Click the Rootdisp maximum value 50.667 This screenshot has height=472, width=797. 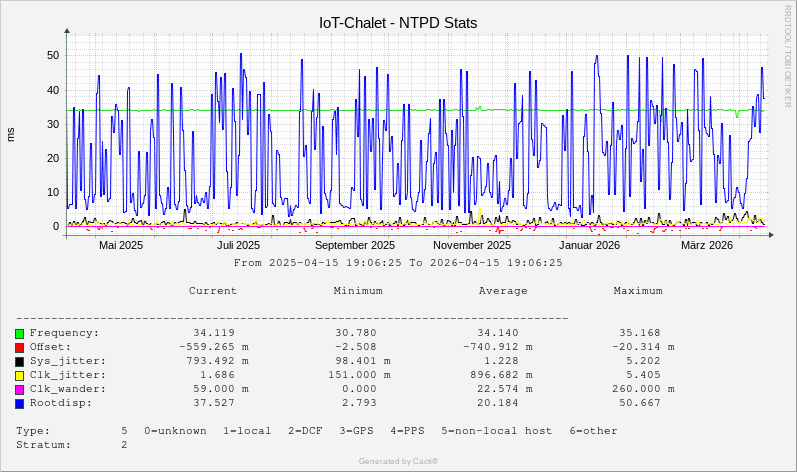640,403
